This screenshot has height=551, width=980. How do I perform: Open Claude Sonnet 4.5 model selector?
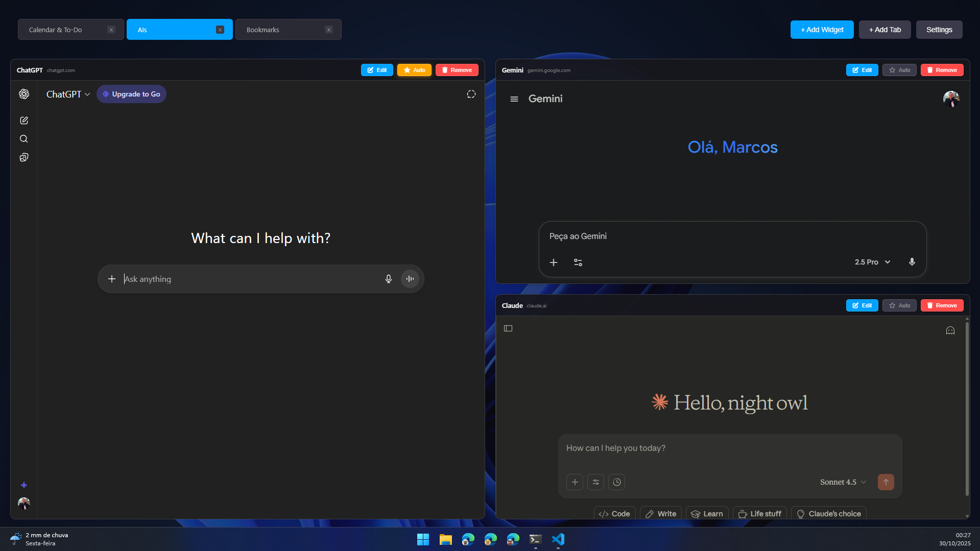[843, 482]
